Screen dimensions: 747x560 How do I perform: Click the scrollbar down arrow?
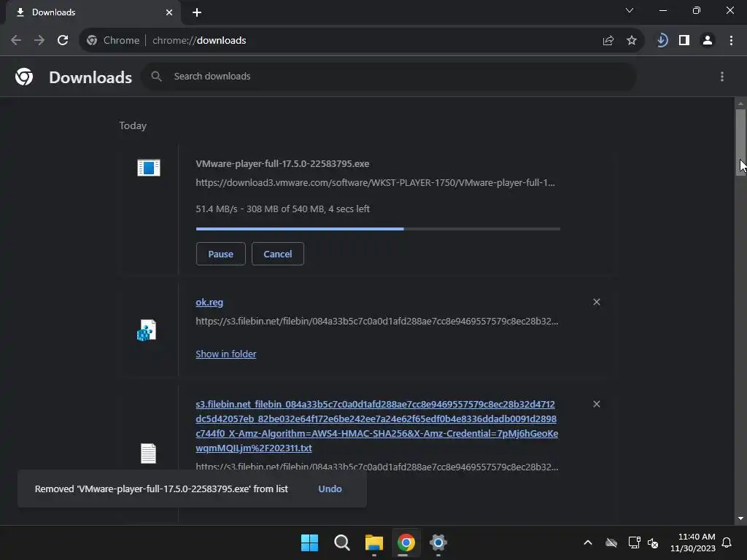740,518
